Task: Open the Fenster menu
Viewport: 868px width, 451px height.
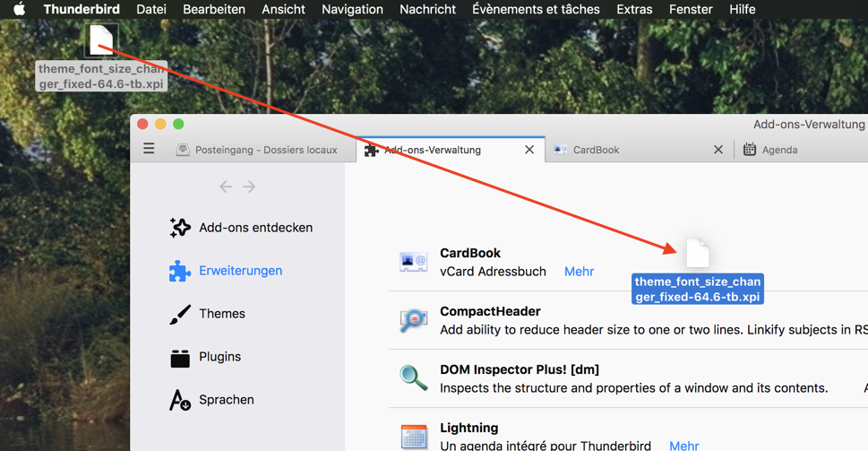Action: [x=691, y=10]
